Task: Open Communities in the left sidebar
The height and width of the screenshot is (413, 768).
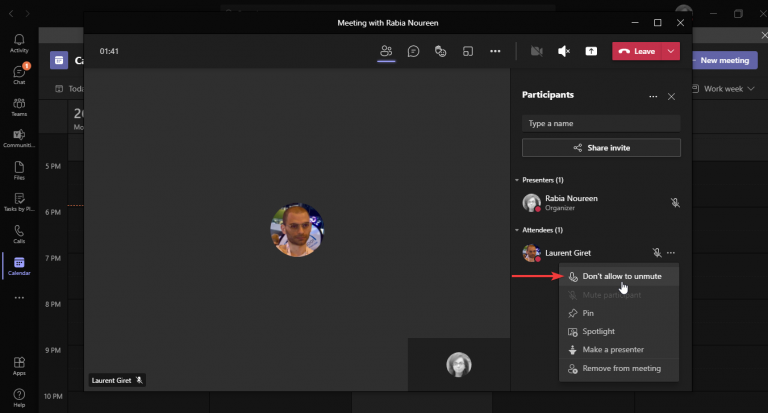Action: tap(19, 138)
